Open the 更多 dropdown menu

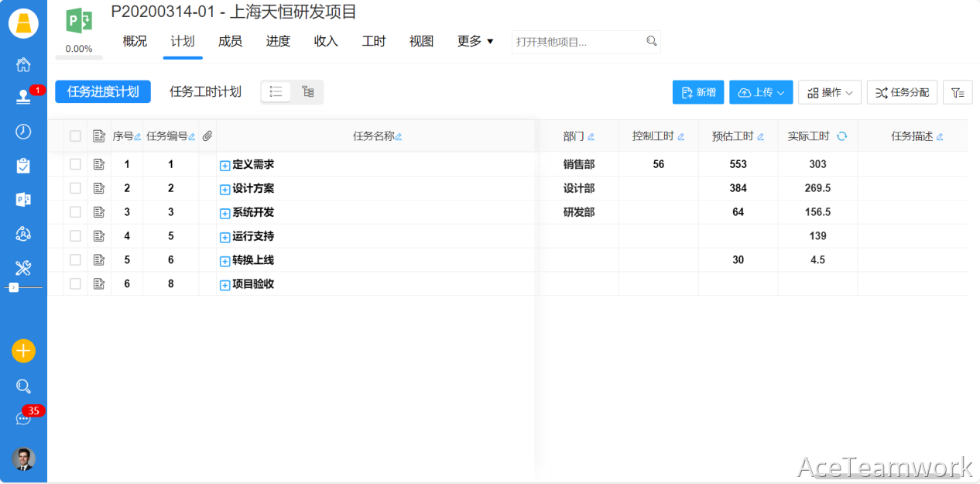[475, 41]
